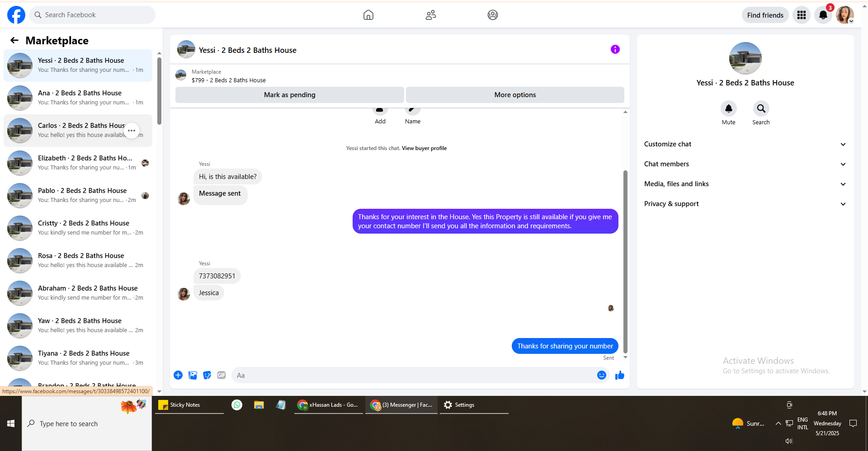Switch to Messenger Chrome taskbar window
Screen dimensions: 868x451
point(401,405)
